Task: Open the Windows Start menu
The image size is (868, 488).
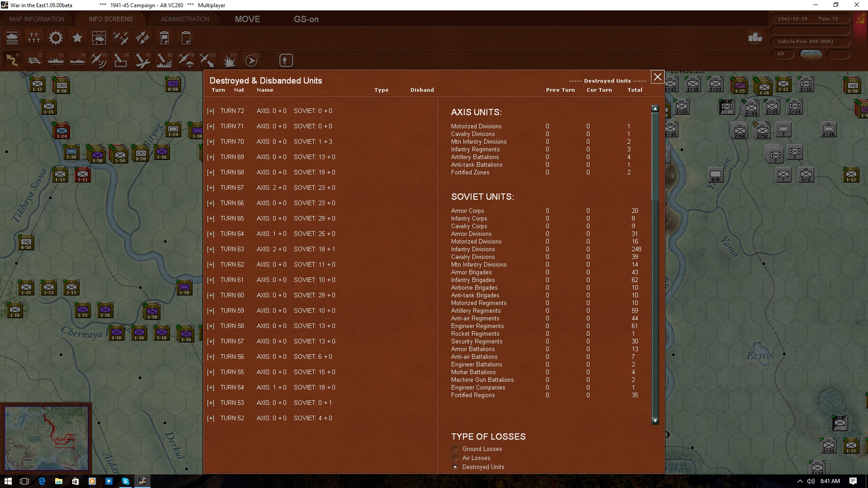Action: coord(8,481)
